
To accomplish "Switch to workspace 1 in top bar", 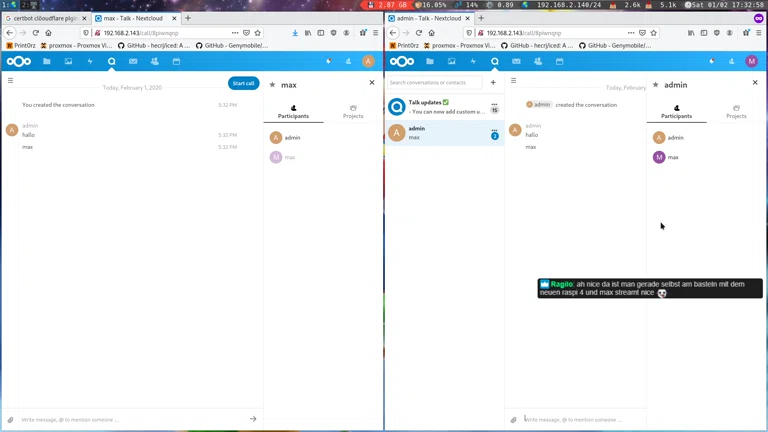I will click(x=9, y=5).
